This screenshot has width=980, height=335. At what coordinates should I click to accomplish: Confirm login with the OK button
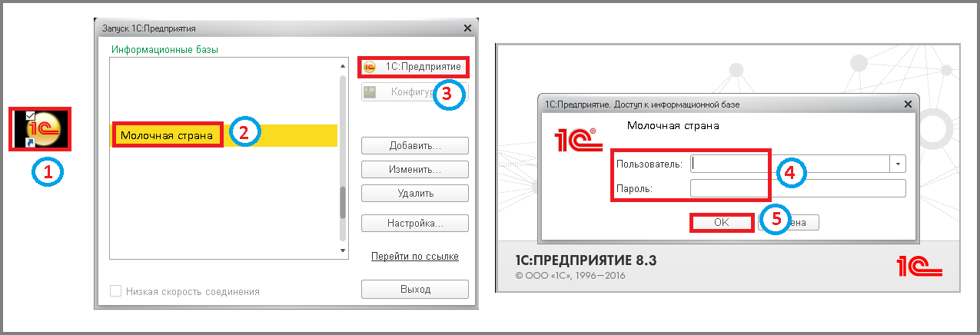click(721, 222)
